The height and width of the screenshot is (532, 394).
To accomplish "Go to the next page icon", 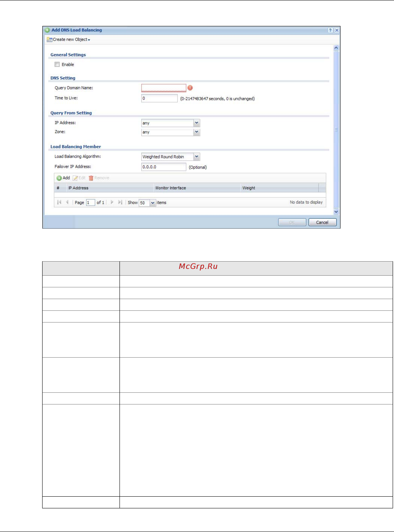I will (112, 202).
